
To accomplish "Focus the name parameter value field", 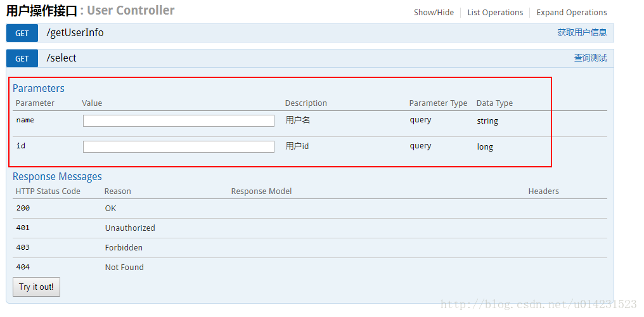I will [x=178, y=120].
